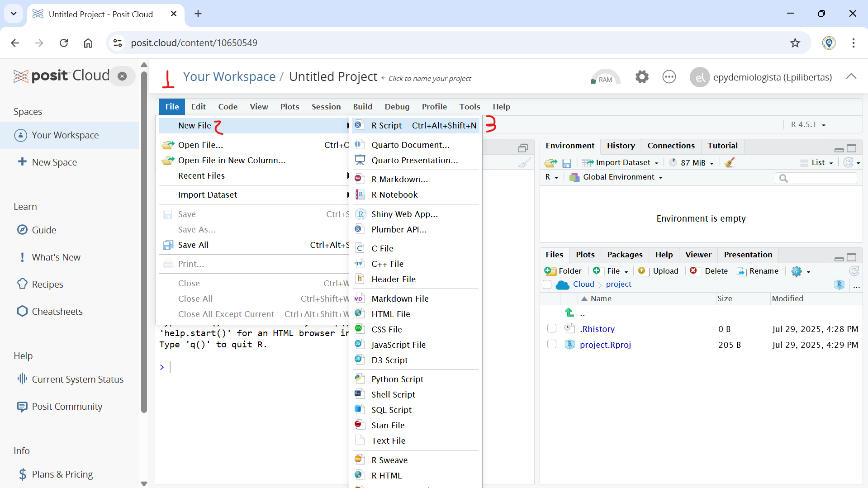Check the .Rhistory file checkbox

coord(551,328)
